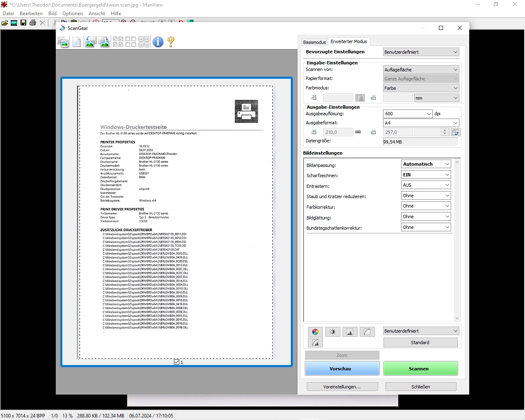Click IrfanView open file folder icon

tap(5, 23)
